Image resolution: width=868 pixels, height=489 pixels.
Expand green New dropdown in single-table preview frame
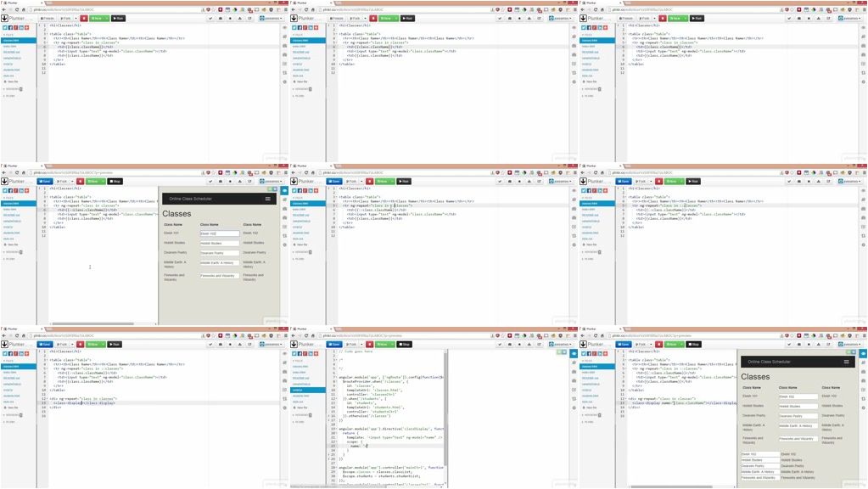pos(103,181)
